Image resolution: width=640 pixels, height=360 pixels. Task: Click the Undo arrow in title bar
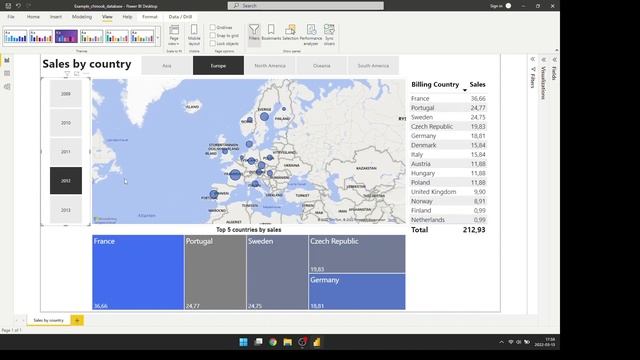(x=18, y=6)
